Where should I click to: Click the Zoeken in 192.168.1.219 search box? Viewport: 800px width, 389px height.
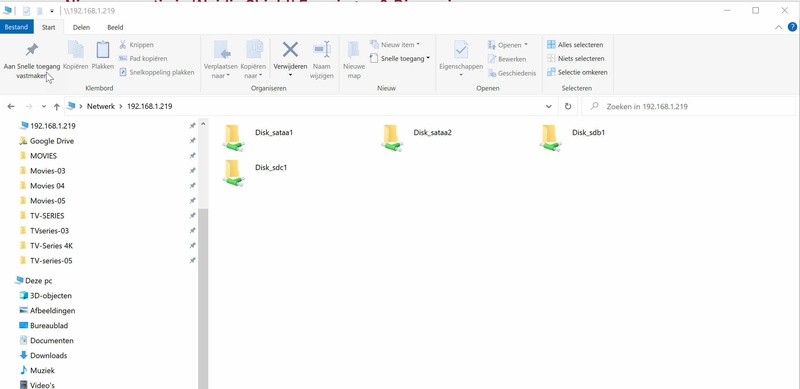click(x=689, y=107)
